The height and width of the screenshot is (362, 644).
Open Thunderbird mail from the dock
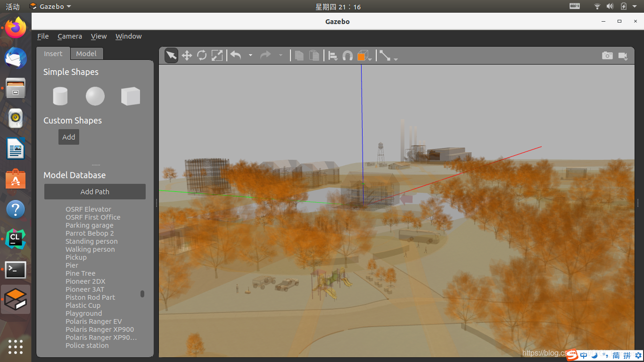coord(16,58)
